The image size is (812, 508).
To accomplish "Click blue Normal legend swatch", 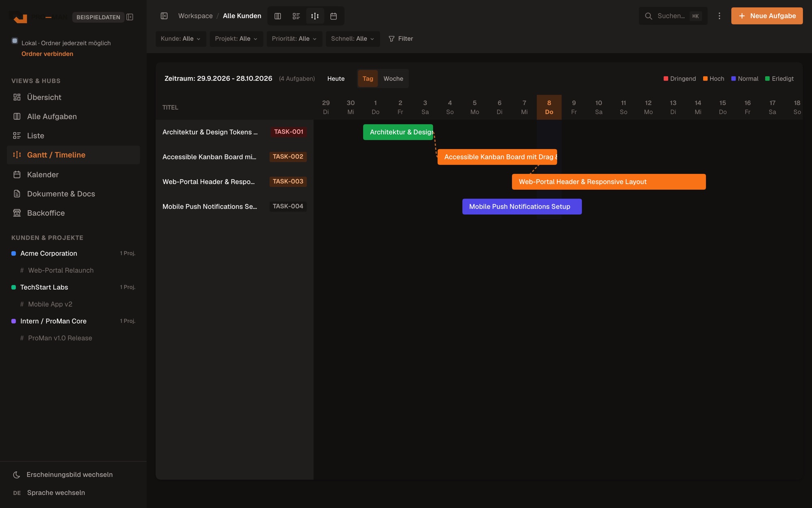I will 734,79.
